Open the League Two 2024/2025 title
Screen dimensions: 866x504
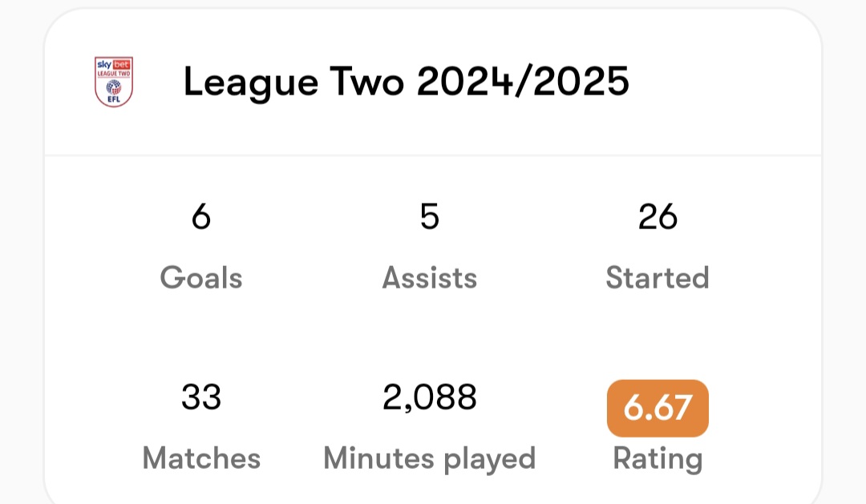click(x=406, y=82)
